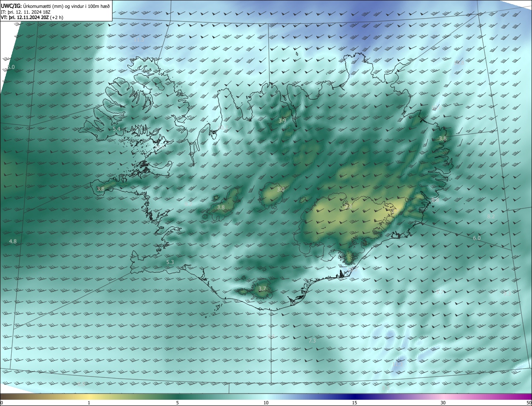532x406 pixels.
Task: Click the 5 tick on the colour scale
Action: click(177, 403)
